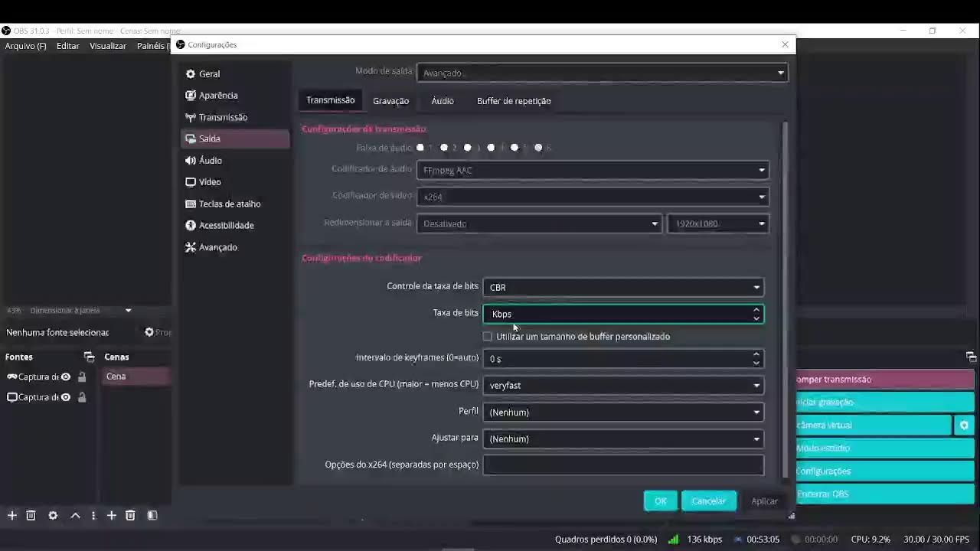Click the add scene plus icon

pos(111,516)
